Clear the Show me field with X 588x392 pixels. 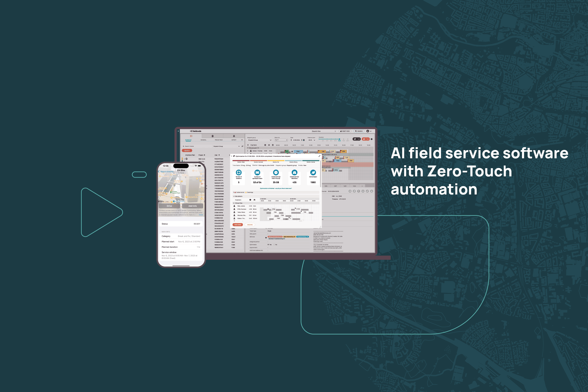(x=287, y=140)
